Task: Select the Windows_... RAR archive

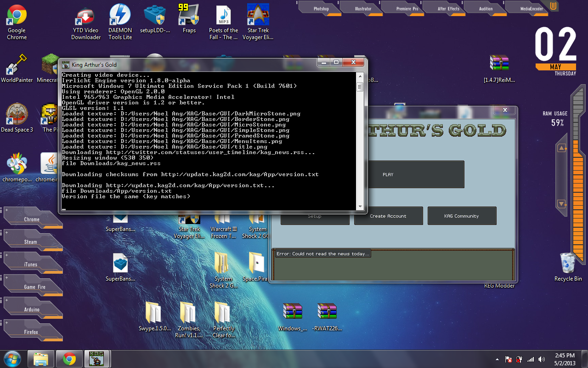Action: [293, 316]
